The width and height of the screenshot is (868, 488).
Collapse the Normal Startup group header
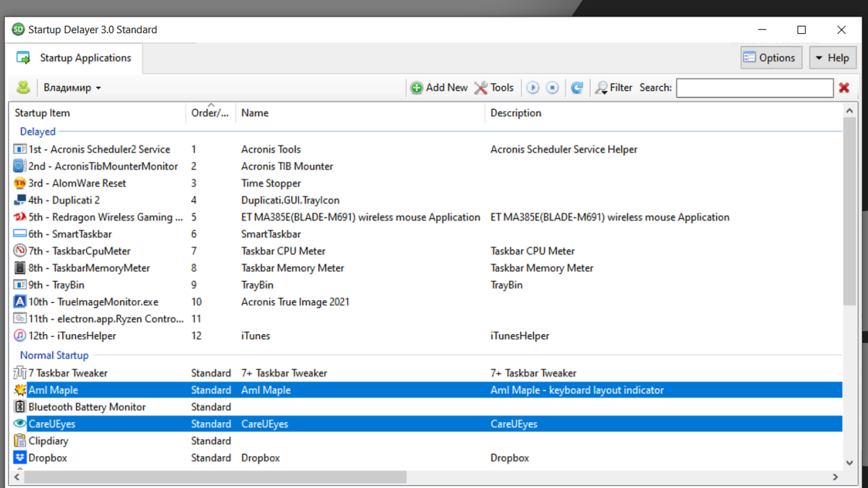pyautogui.click(x=54, y=355)
